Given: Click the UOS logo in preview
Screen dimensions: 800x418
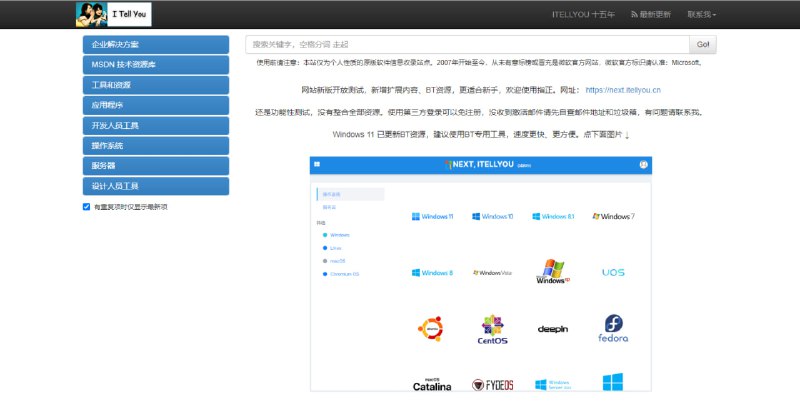Looking at the screenshot, I should pyautogui.click(x=613, y=272).
